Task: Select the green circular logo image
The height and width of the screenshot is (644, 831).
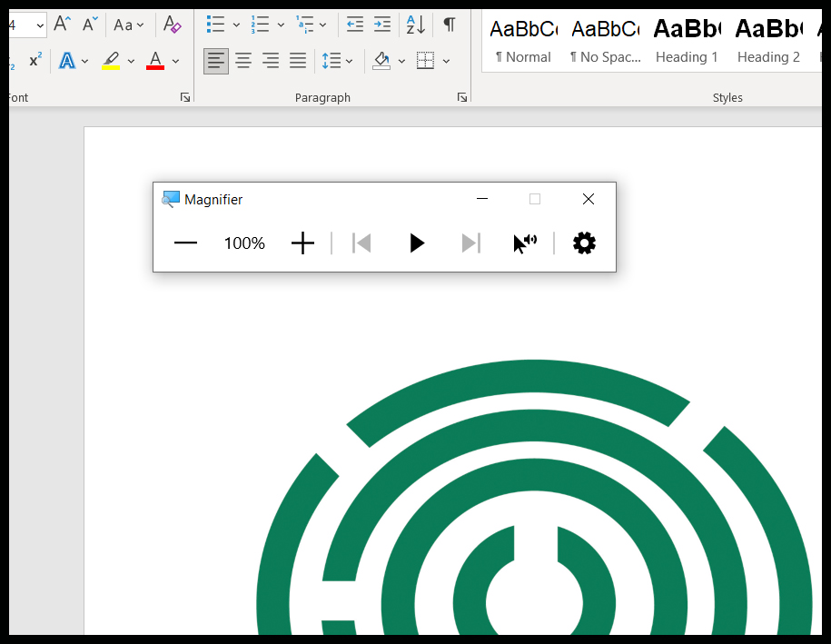Action: (x=534, y=497)
